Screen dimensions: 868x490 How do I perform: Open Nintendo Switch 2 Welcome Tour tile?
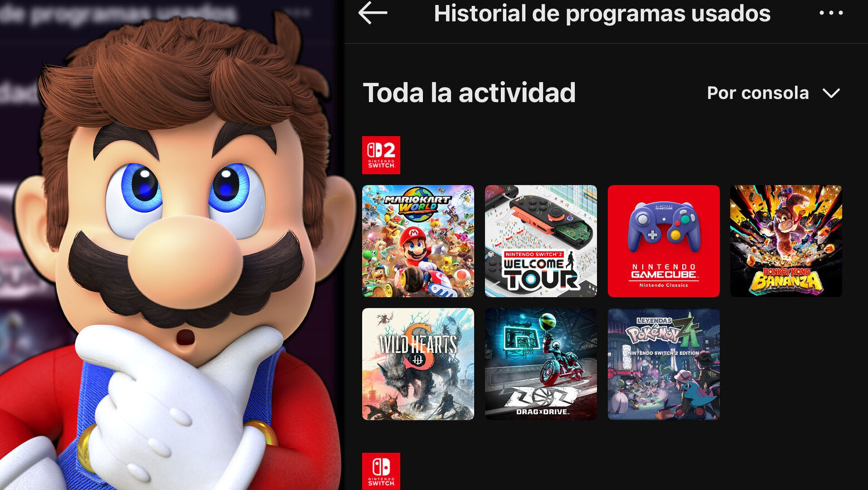541,241
